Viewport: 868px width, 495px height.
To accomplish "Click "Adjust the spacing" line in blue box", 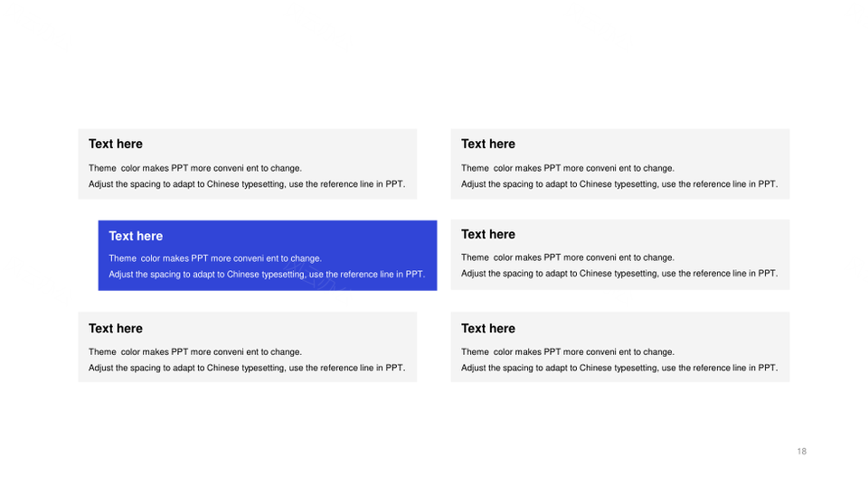I will coord(267,275).
